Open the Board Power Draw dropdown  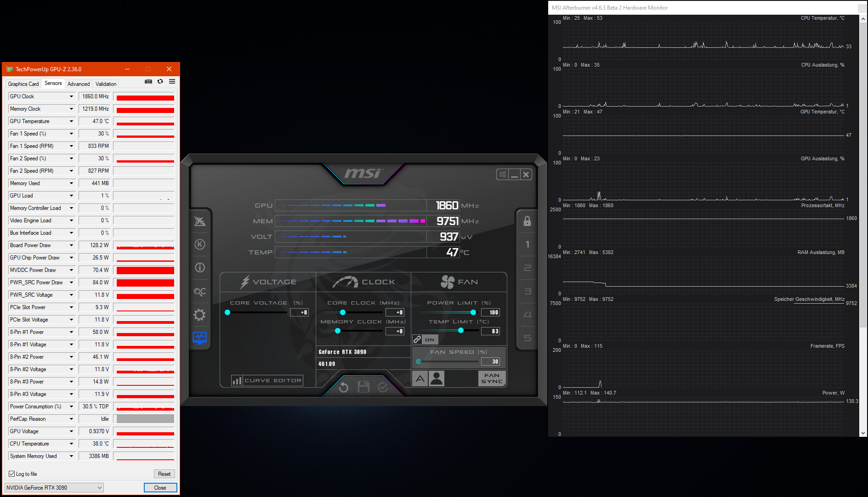pos(71,245)
